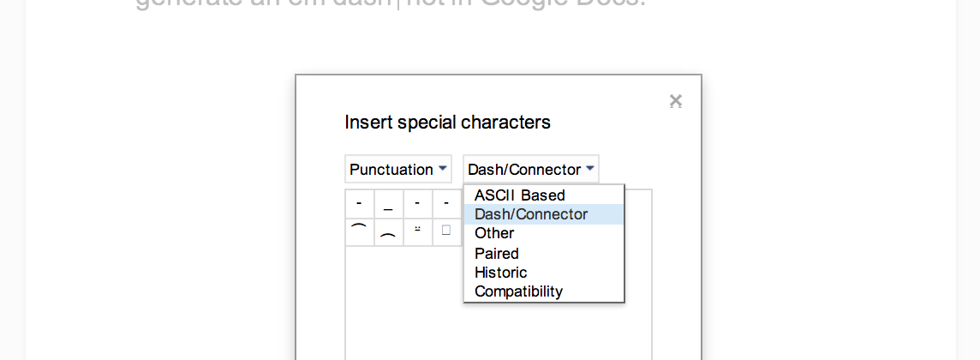This screenshot has width=980, height=360.
Task: Choose the highlighted Dash/Connector option
Action: (531, 214)
